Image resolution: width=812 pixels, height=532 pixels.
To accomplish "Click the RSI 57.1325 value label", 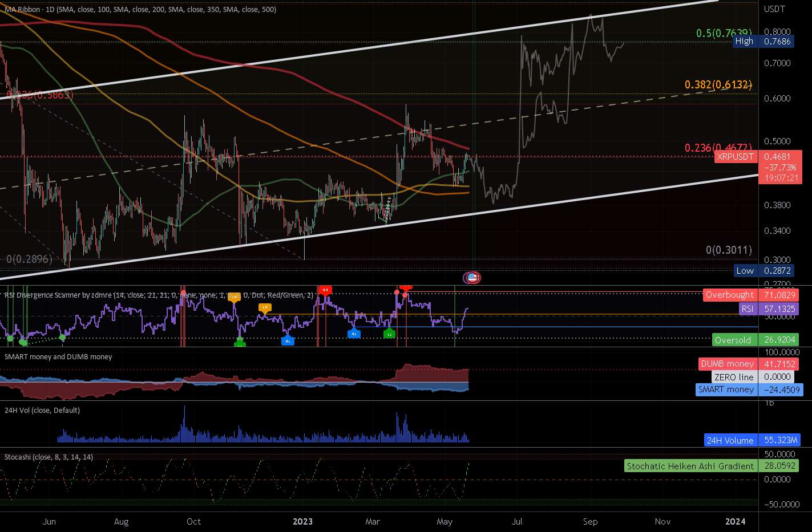I will point(768,308).
